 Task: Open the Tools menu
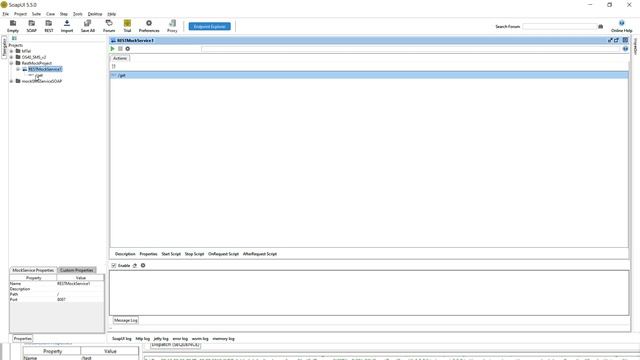[x=78, y=14]
